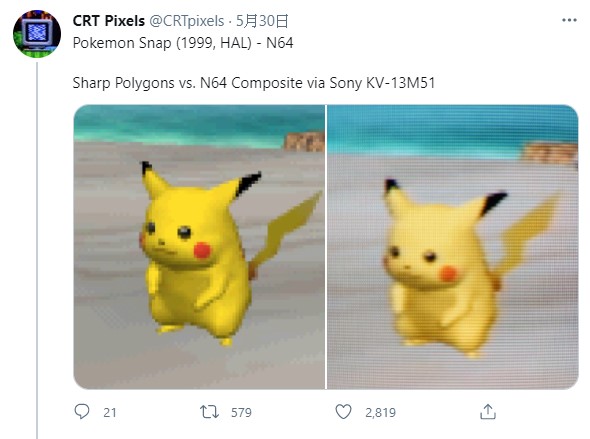Open the tweet via the 5月30日 date
This screenshot has height=439, width=590.
pos(262,21)
